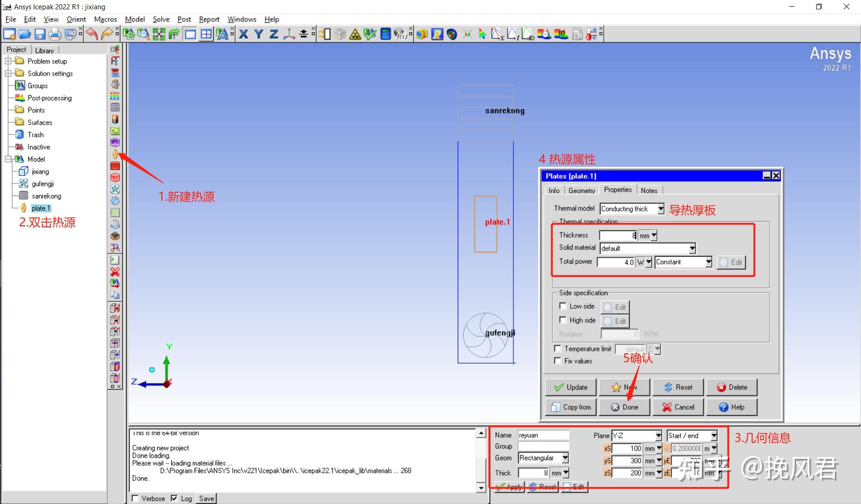Open the Start / end dropdown
Viewport: 861px width, 504px height.
[x=714, y=436]
